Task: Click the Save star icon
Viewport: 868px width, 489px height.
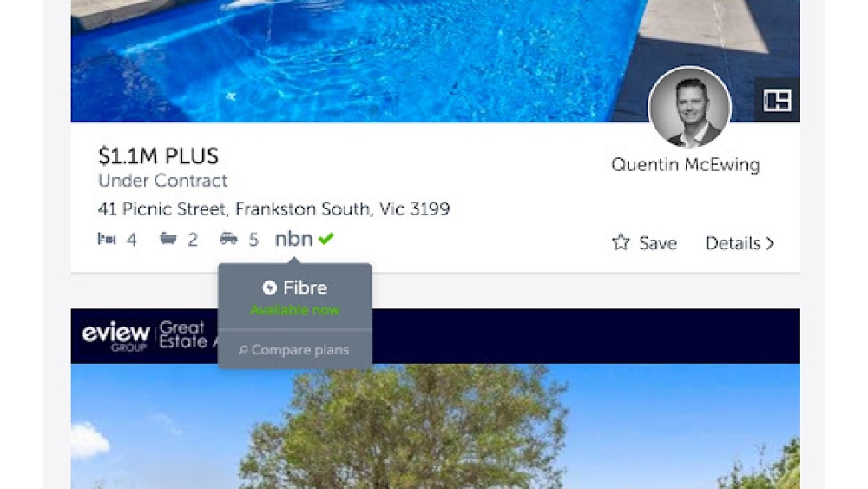Action: [x=621, y=242]
